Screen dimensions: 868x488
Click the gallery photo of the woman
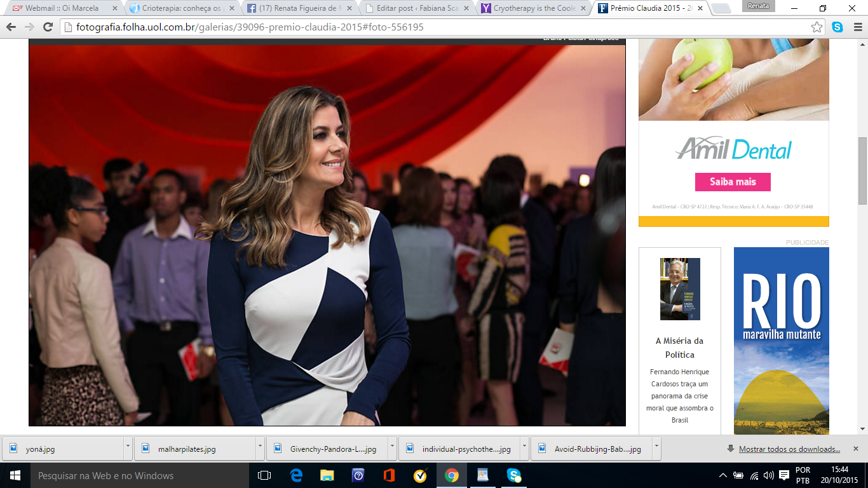327,235
